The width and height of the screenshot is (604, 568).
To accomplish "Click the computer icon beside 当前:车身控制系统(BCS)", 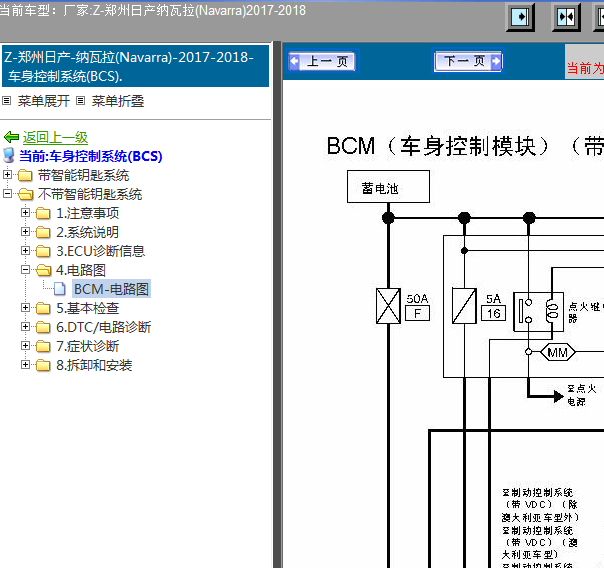I will [x=8, y=156].
